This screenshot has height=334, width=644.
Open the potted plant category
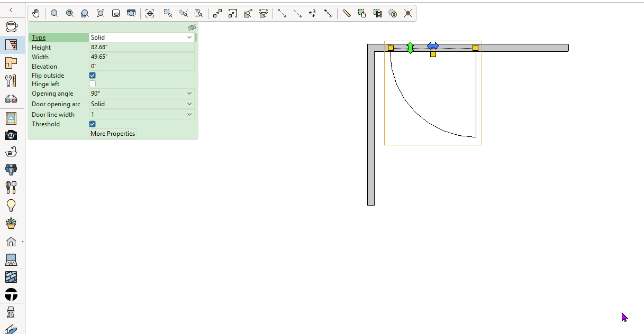[11, 223]
